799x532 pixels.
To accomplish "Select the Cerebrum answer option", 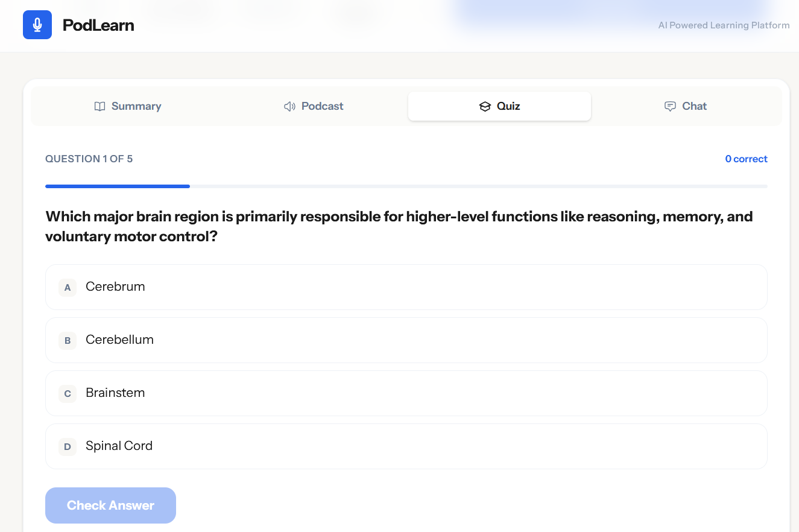I will click(405, 287).
